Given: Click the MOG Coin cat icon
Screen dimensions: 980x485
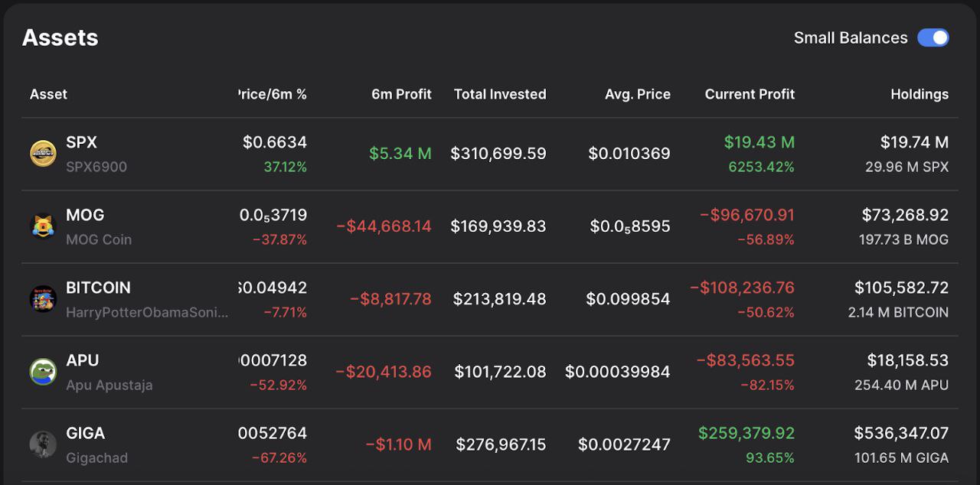Looking at the screenshot, I should (x=43, y=226).
